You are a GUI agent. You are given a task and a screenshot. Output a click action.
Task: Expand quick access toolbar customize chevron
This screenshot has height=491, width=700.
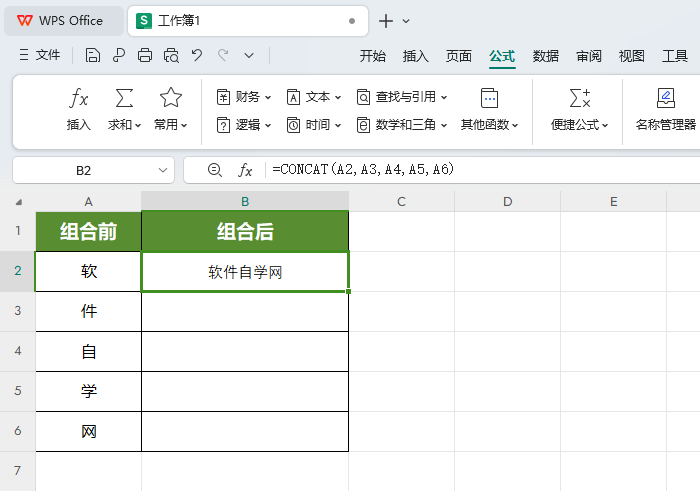tap(249, 56)
